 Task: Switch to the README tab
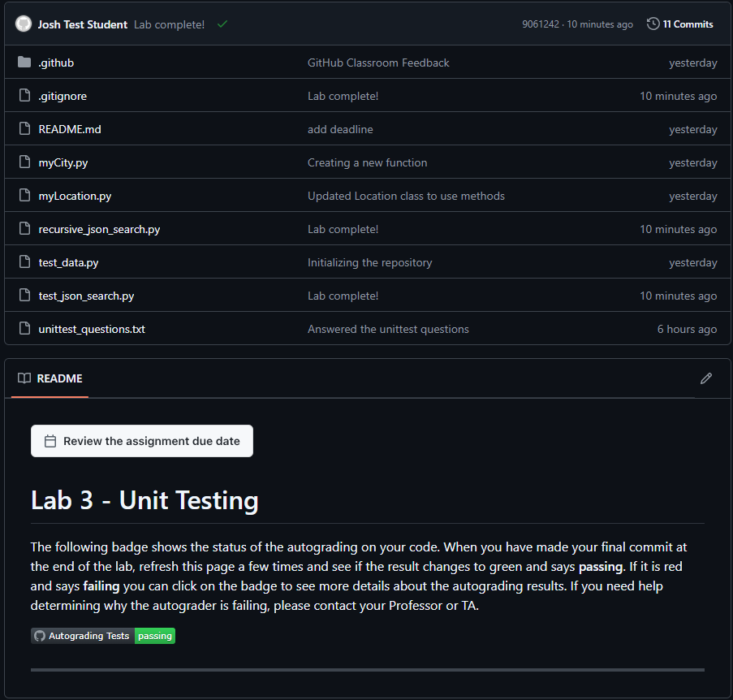[58, 378]
